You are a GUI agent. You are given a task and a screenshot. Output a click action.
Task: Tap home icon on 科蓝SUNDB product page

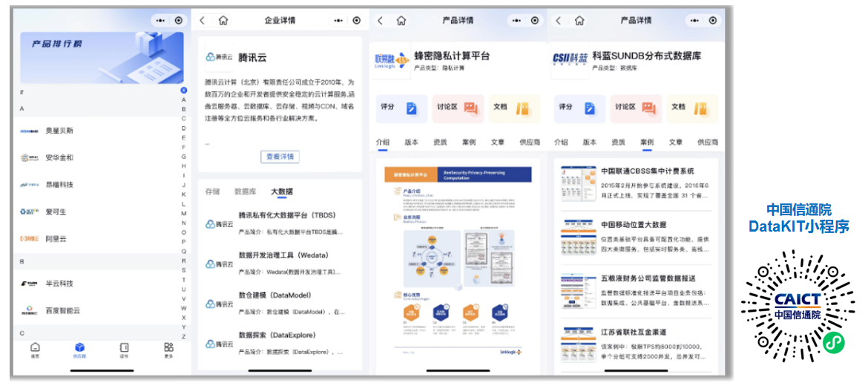(x=579, y=21)
